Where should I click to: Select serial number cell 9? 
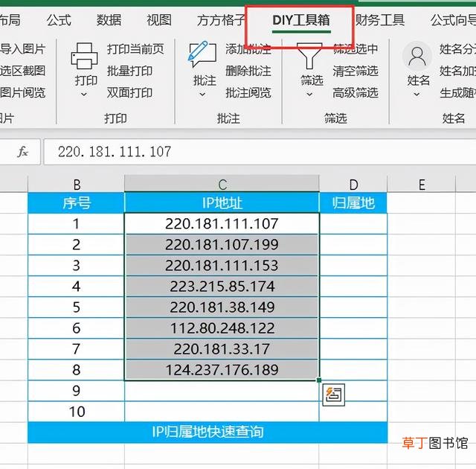point(76,391)
